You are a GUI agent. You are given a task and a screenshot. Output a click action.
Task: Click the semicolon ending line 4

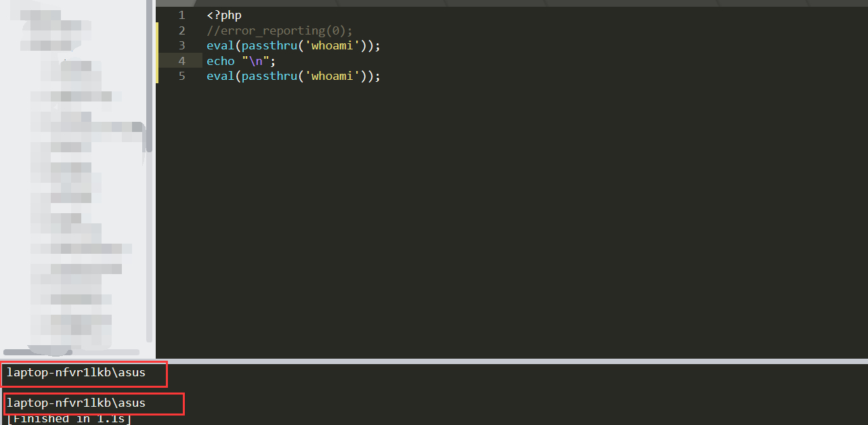pyautogui.click(x=274, y=60)
